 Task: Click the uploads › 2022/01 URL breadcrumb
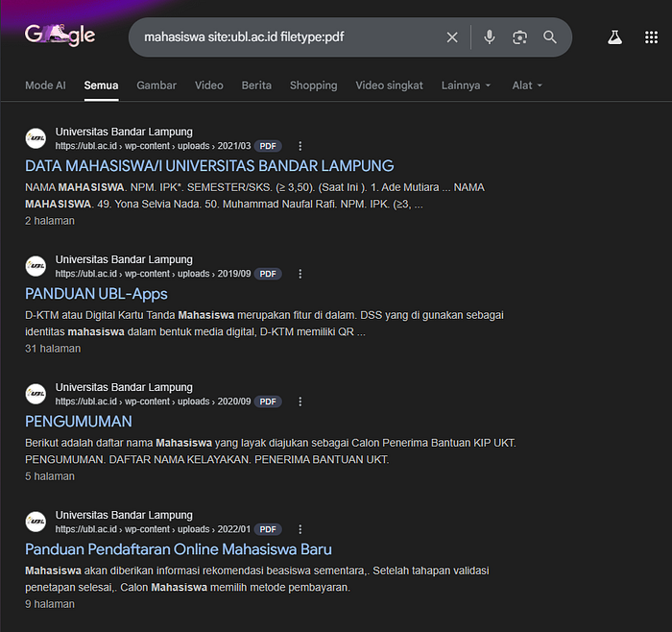pyautogui.click(x=214, y=529)
